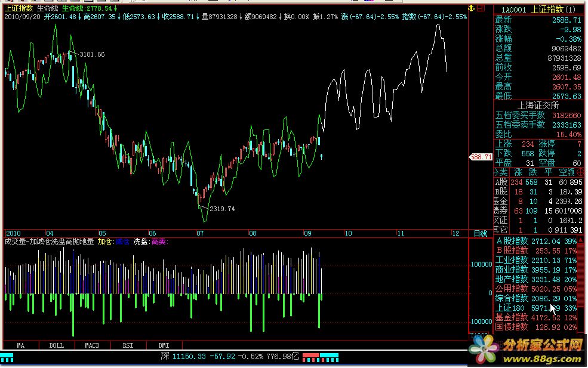Select the 商业指数 3955.19 entry
Screen dimensions: 588x368
[536, 270]
